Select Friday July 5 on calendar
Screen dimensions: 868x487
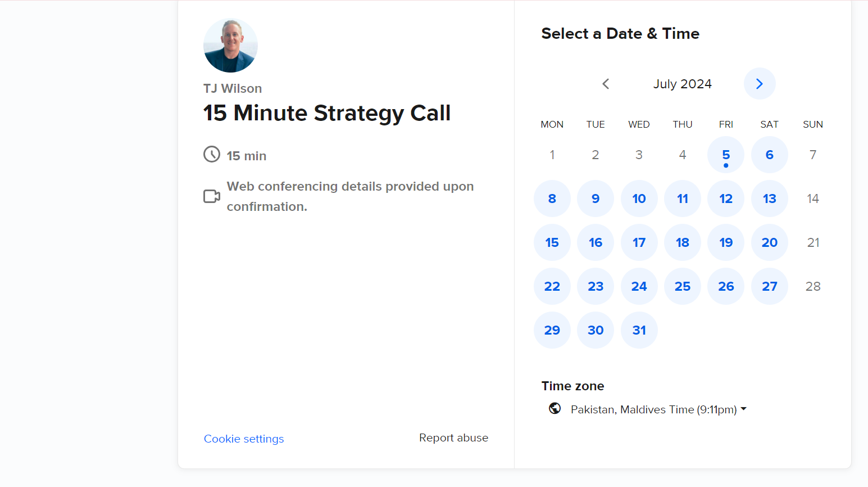(x=726, y=155)
